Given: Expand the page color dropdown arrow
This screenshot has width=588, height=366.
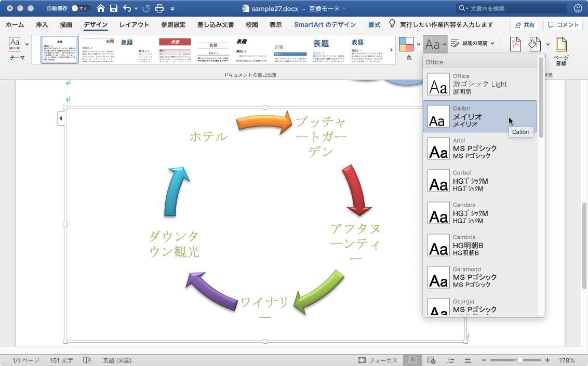Looking at the screenshot, I should (x=547, y=44).
